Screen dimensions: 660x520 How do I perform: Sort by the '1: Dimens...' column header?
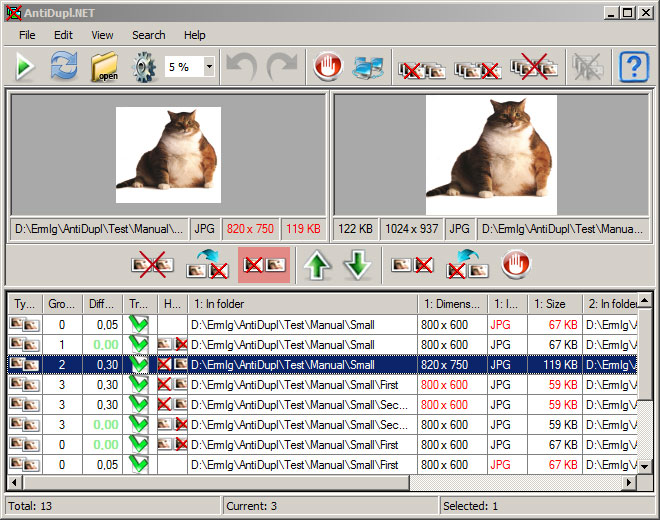click(452, 304)
